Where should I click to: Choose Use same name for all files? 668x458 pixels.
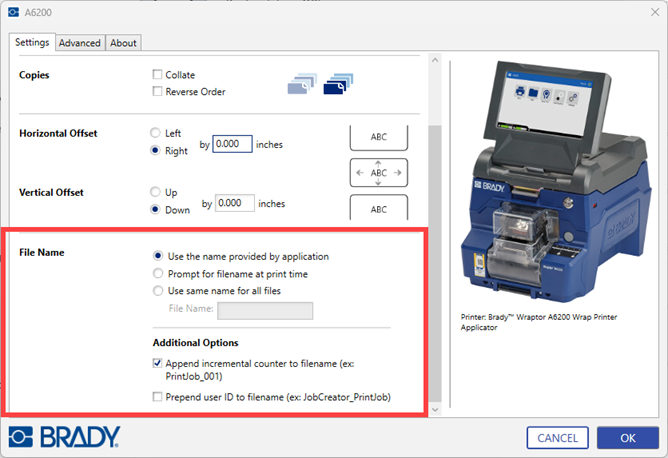158,291
